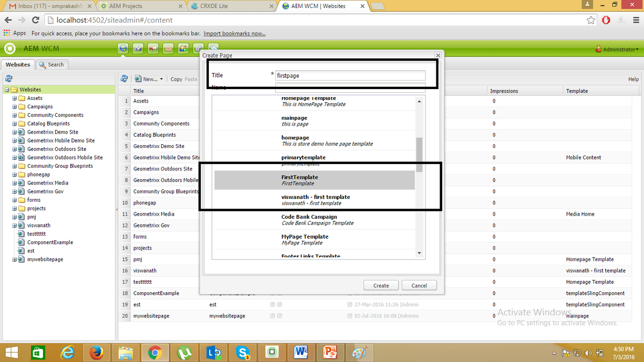Switch to the CRXDE Lite browser tab
The image size is (644, 362).
(231, 6)
